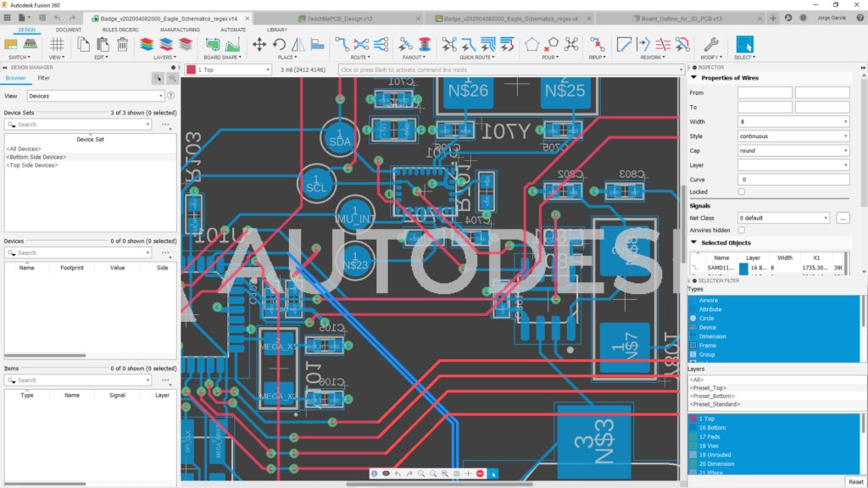
Task: Toggle the Airwires hidden checkbox
Action: click(x=741, y=230)
